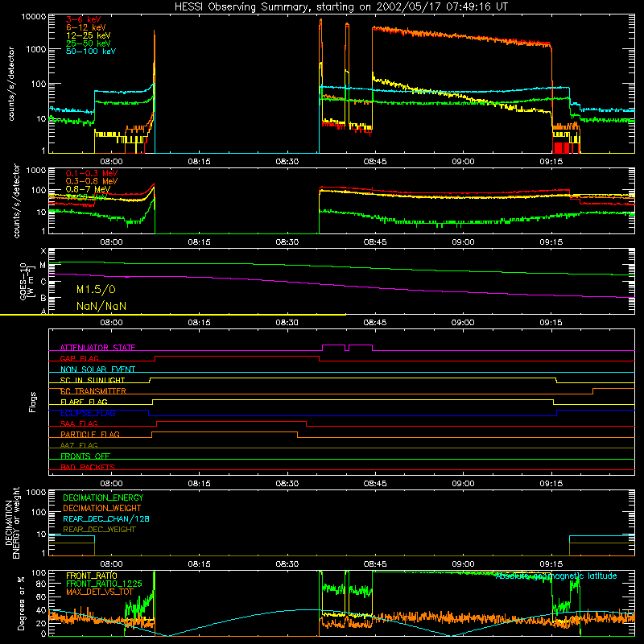Click the 08:45 tick under the Flags panel
The width and height of the screenshot is (644, 644).
tap(374, 484)
